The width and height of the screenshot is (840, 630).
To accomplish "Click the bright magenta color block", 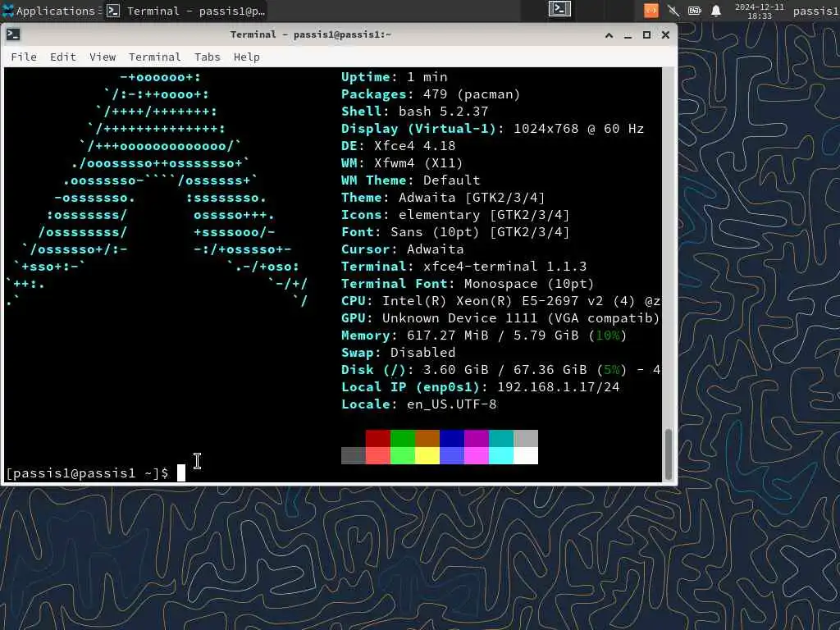I will [477, 455].
